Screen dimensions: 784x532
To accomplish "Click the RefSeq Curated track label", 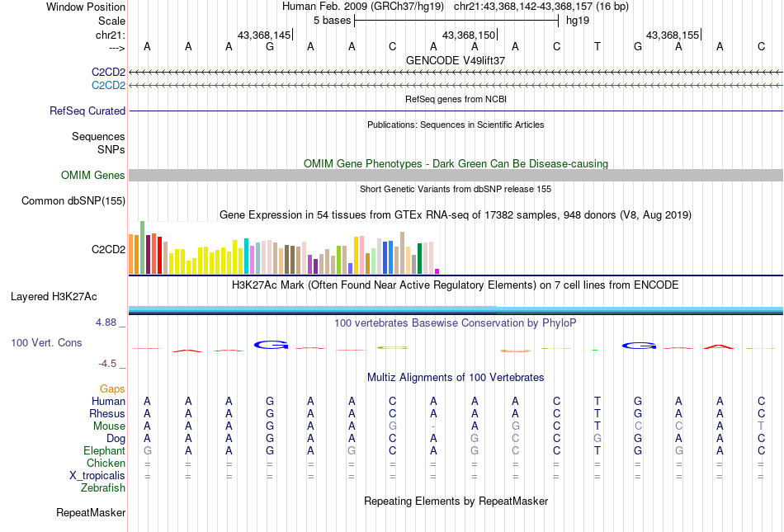I will (x=87, y=111).
